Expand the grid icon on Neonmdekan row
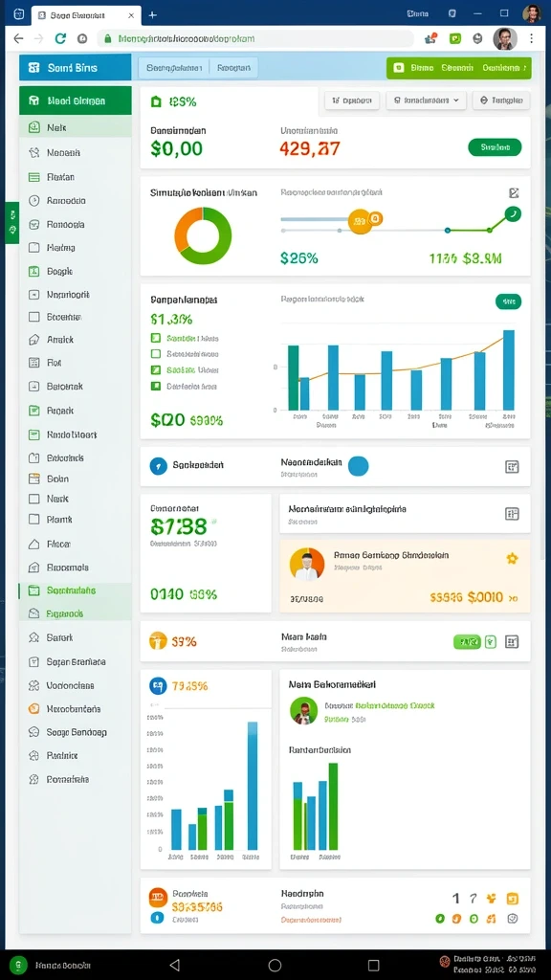This screenshot has height=980, width=551. 512,466
